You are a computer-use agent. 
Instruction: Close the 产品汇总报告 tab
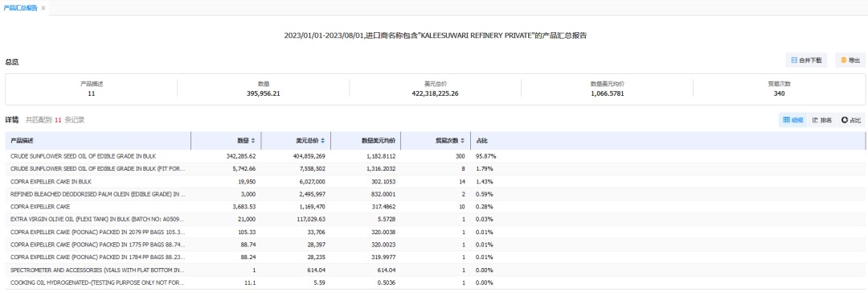(43, 8)
